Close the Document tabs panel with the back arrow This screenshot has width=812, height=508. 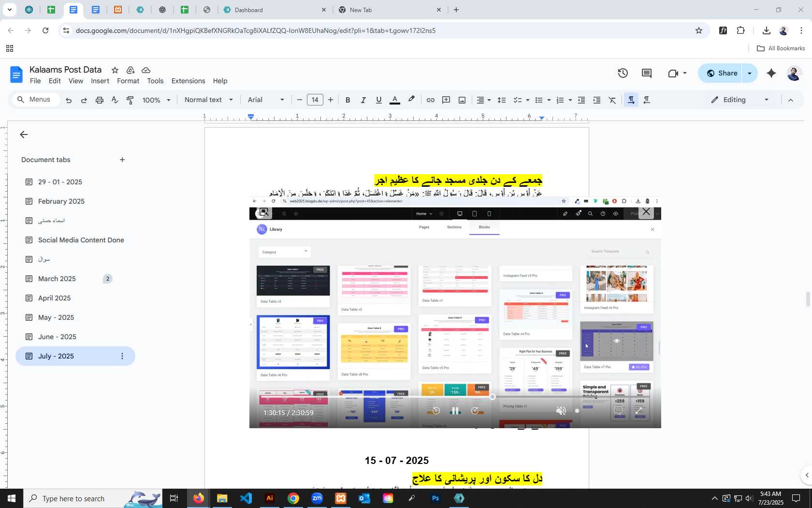(x=24, y=134)
